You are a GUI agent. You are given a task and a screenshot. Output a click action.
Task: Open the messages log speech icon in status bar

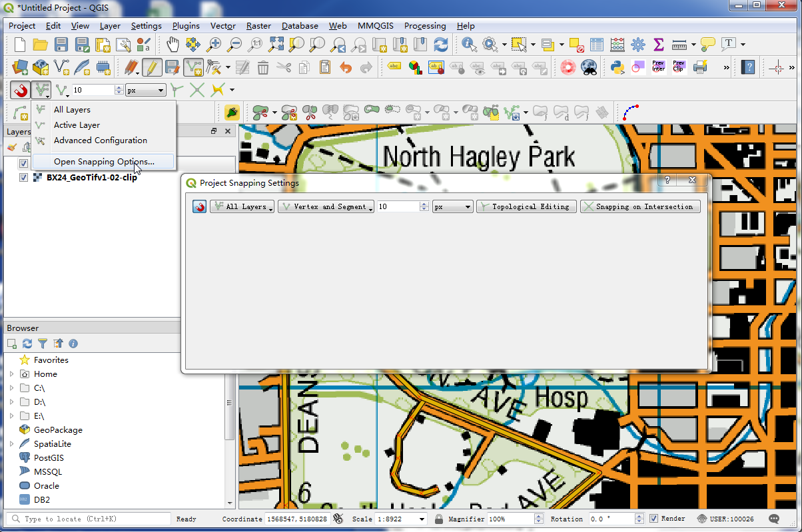point(774,519)
